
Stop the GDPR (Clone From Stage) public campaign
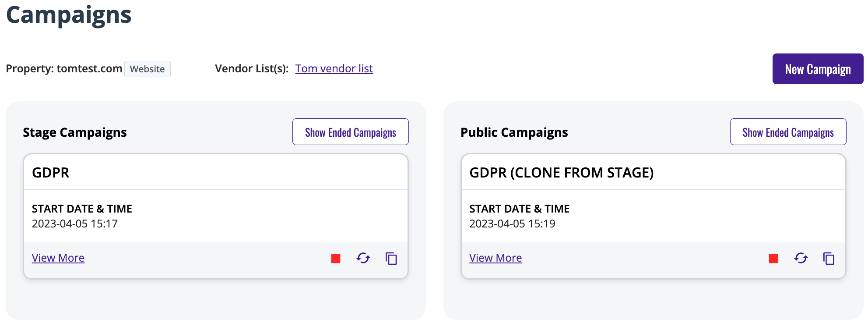(773, 259)
